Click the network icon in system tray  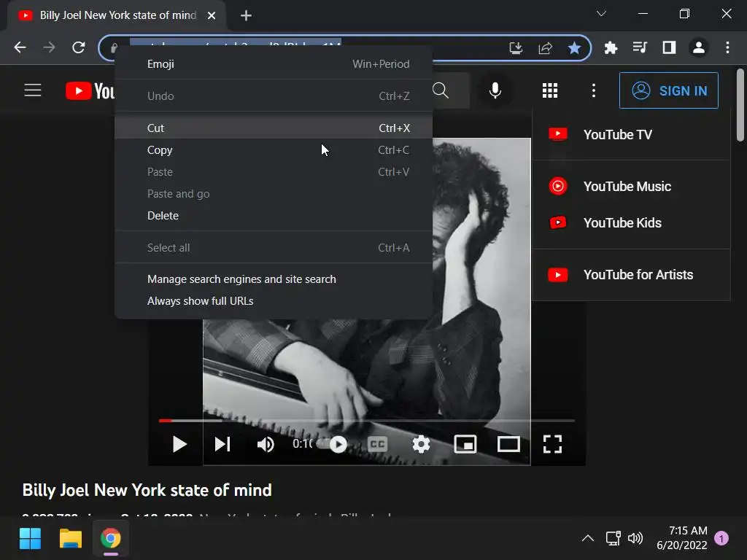[613, 538]
